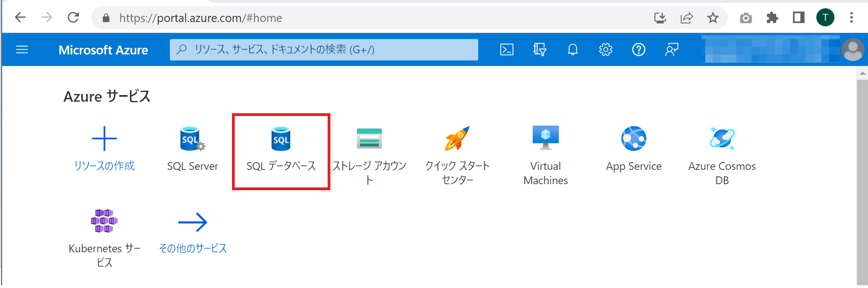Focus the resource search box
868x288 pixels.
324,49
